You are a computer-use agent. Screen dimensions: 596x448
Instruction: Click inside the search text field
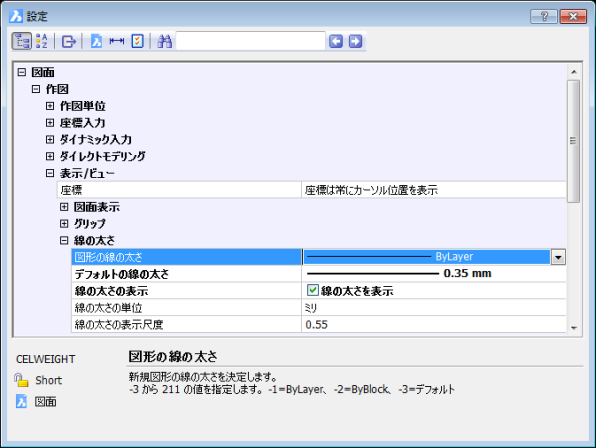pyautogui.click(x=250, y=41)
